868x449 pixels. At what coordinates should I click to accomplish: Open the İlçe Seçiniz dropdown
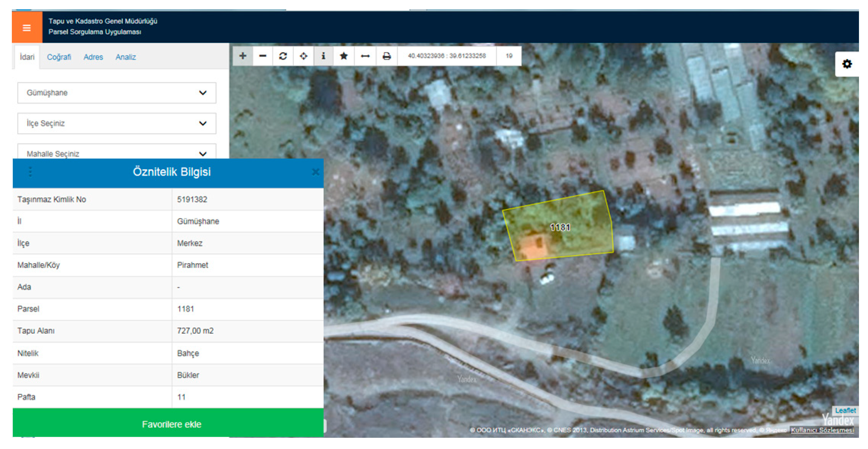117,123
